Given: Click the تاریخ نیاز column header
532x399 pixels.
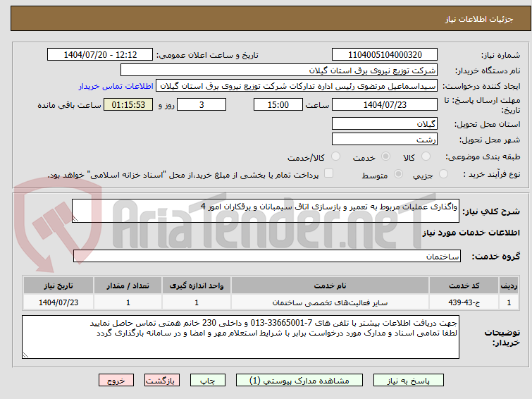Looking at the screenshot, I should pos(58,286).
